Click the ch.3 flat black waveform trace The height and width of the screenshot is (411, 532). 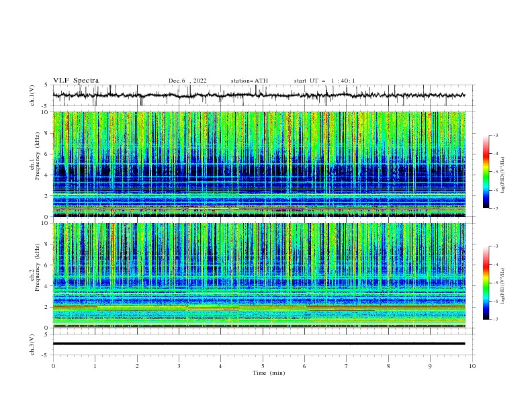pos(259,344)
